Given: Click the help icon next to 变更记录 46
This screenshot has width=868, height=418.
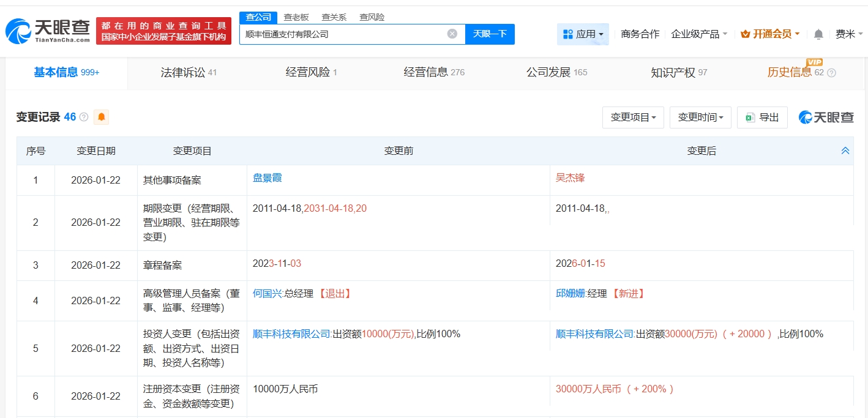Looking at the screenshot, I should pyautogui.click(x=84, y=117).
